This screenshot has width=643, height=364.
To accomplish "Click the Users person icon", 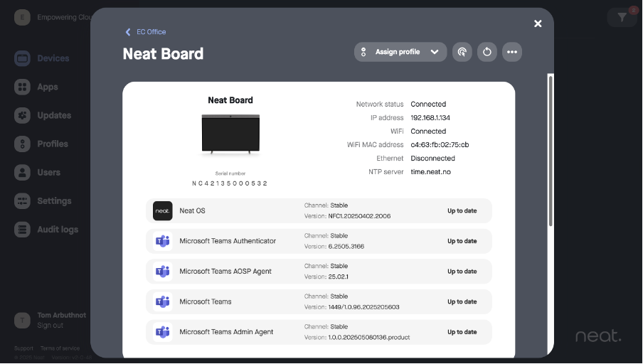I will [x=22, y=173].
